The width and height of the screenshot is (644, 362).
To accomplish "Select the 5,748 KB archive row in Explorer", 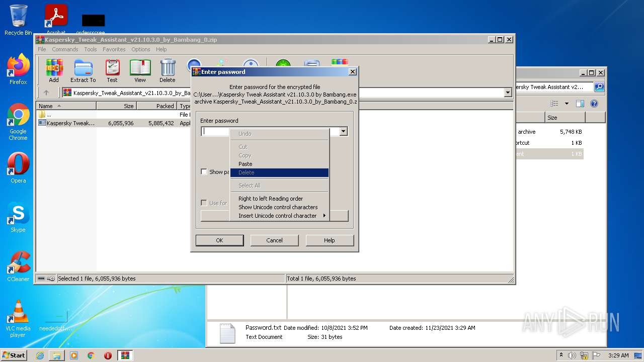I will (549, 132).
